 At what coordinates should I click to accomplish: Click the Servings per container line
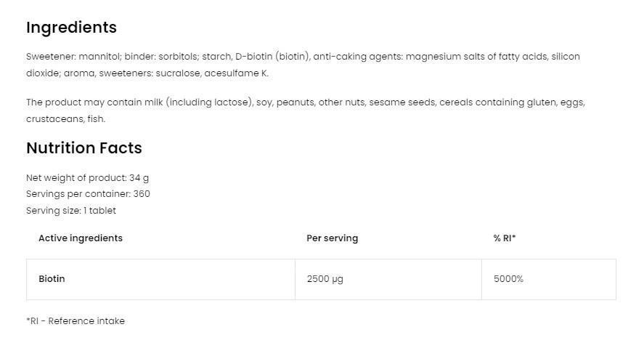point(88,194)
